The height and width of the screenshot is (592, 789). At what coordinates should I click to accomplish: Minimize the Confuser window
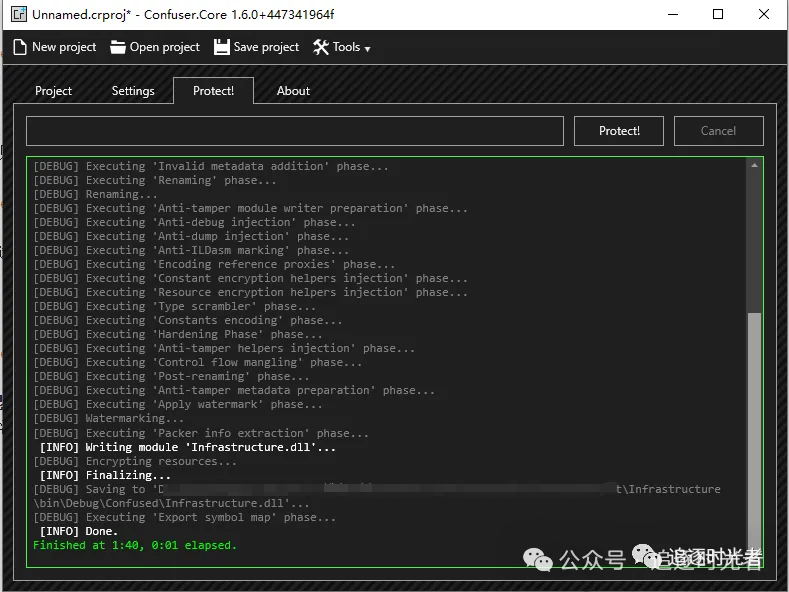point(671,14)
